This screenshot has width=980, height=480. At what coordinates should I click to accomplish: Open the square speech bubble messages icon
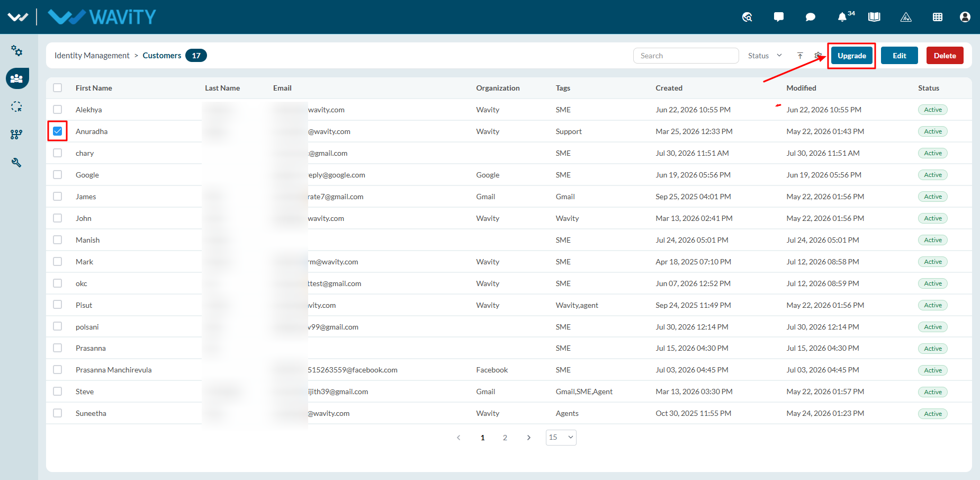[x=779, y=17]
